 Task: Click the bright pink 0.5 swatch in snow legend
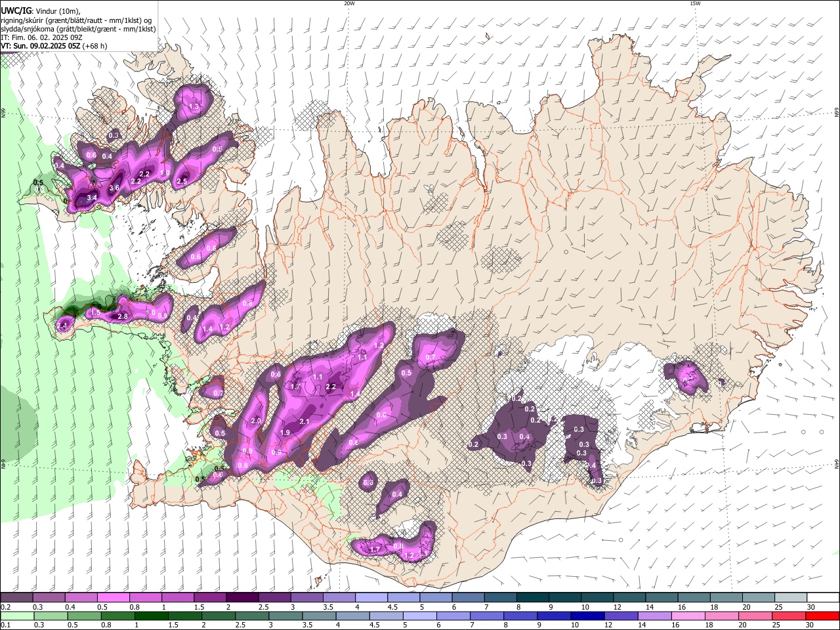113,598
